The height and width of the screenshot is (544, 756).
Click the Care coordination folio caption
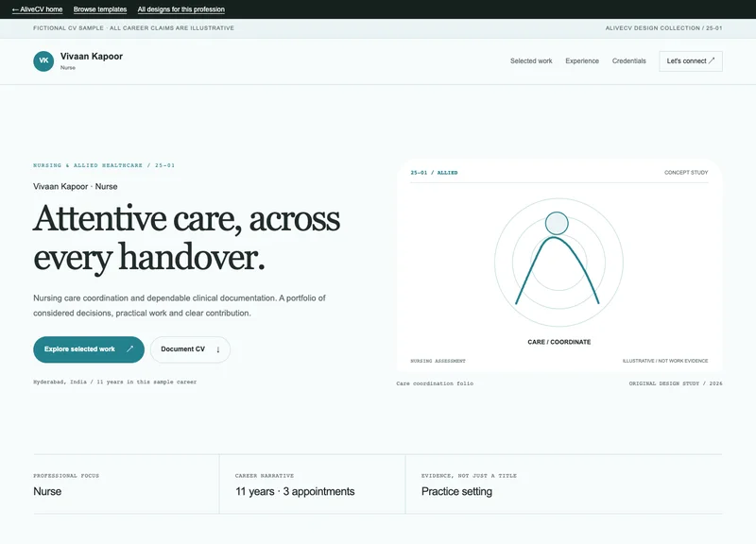[x=435, y=383]
